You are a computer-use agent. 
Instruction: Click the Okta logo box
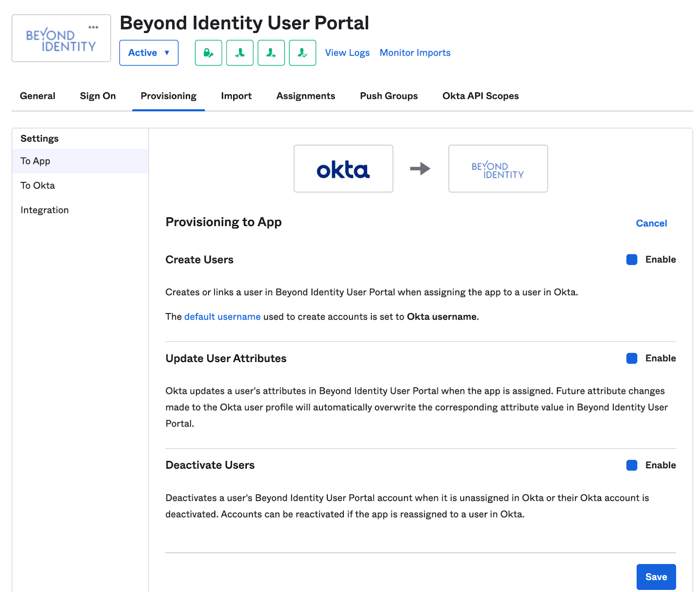343,169
